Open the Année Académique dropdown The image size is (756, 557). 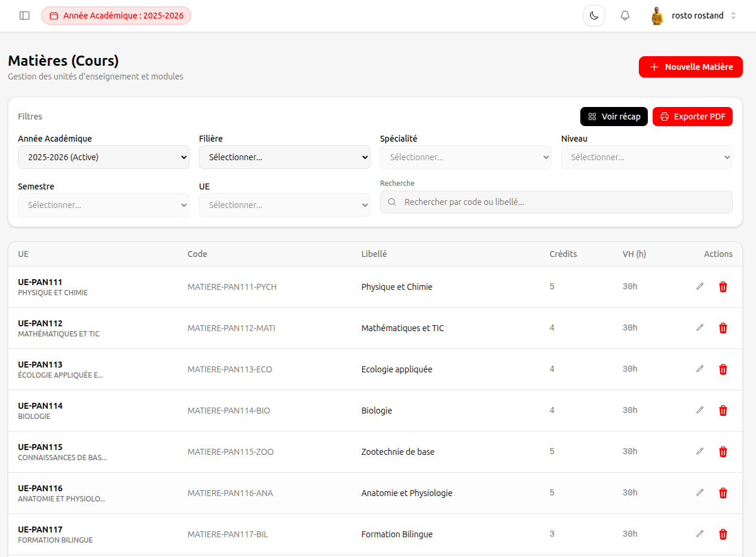tap(103, 157)
